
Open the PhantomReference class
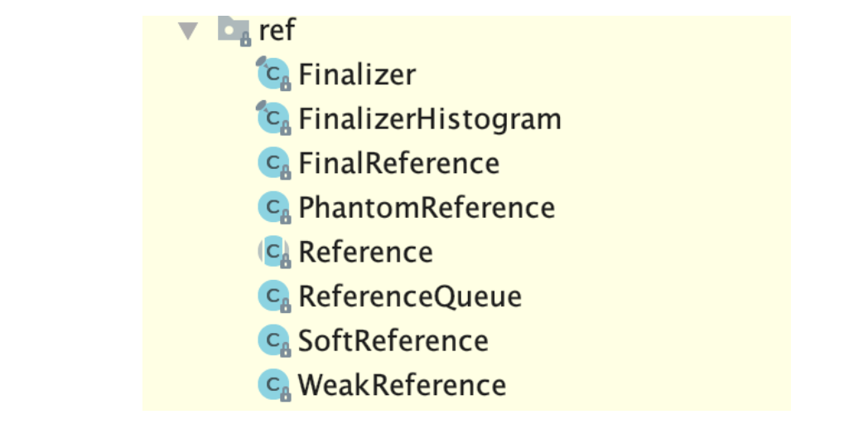click(426, 207)
